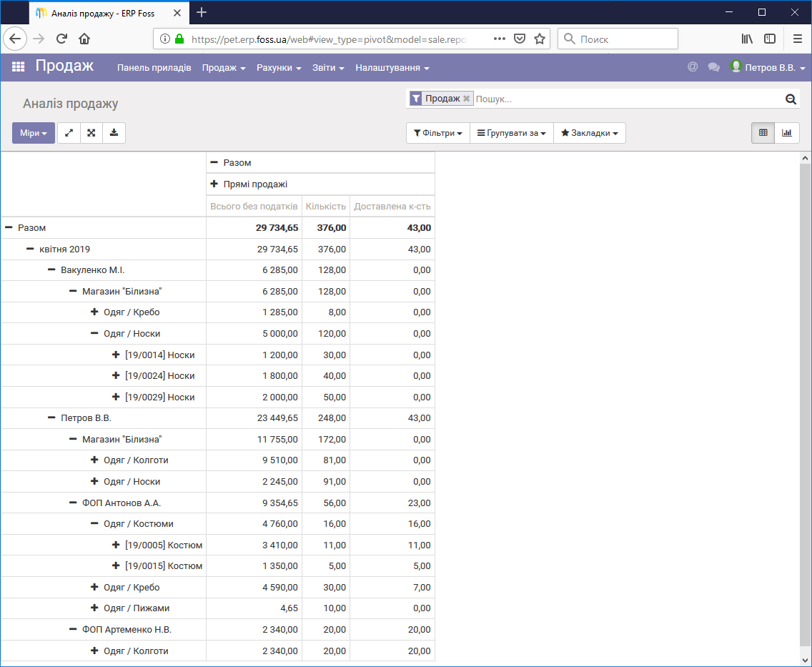Click the Firefox Поиск search box
Screen dimensions: 812x667
(x=618, y=39)
